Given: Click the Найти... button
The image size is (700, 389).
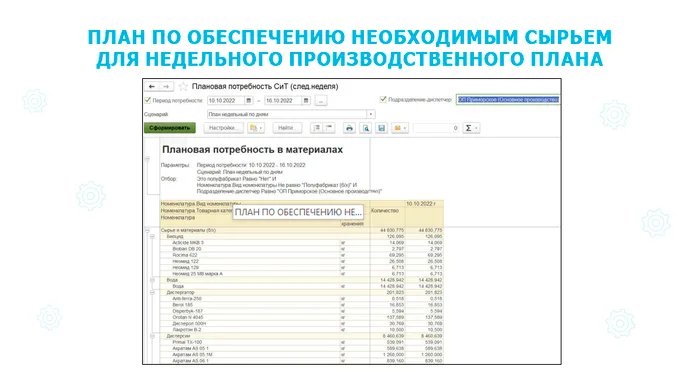Looking at the screenshot, I should (287, 128).
